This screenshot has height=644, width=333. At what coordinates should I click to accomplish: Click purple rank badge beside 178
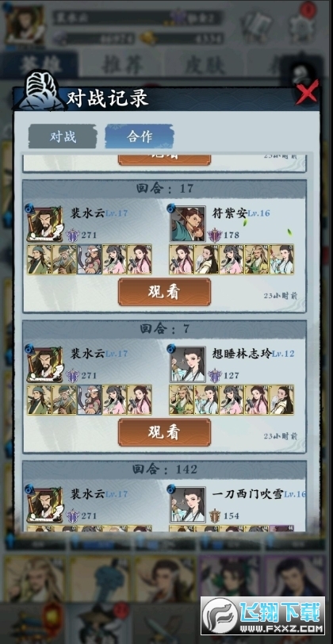coord(214,236)
